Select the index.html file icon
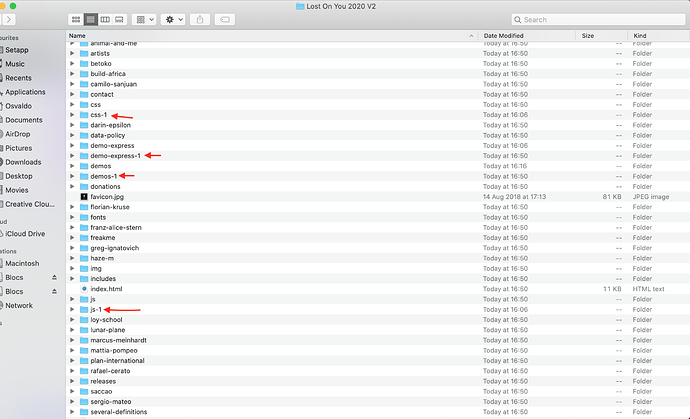The width and height of the screenshot is (690, 419). coord(84,289)
